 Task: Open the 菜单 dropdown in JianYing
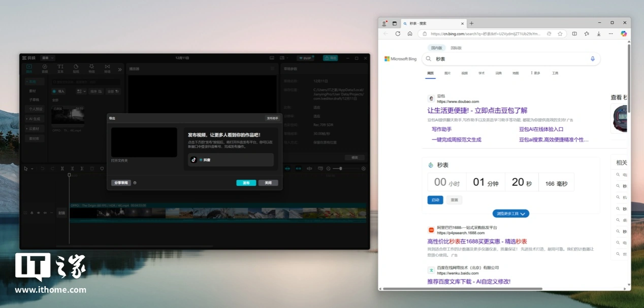coord(48,58)
